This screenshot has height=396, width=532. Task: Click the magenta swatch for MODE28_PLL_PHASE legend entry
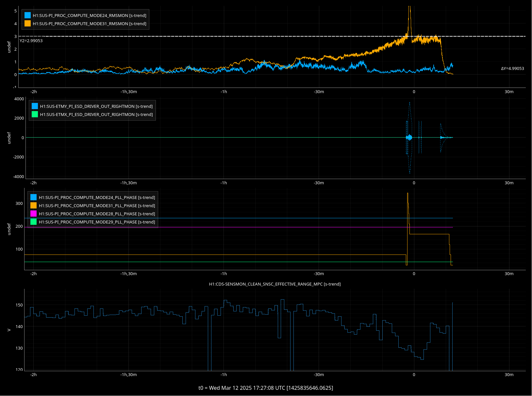[34, 214]
